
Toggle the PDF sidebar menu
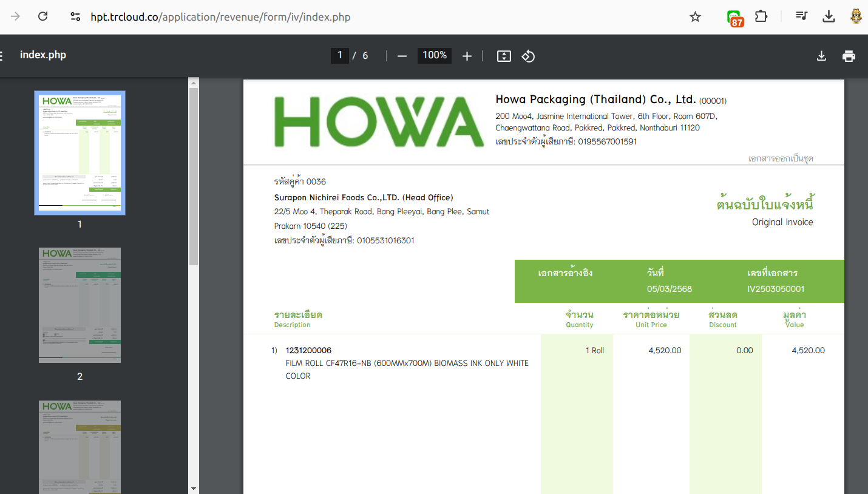tap(2, 56)
